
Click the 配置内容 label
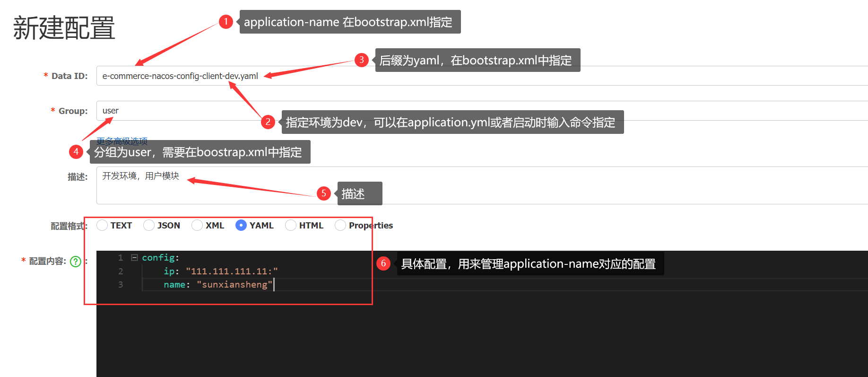[47, 261]
